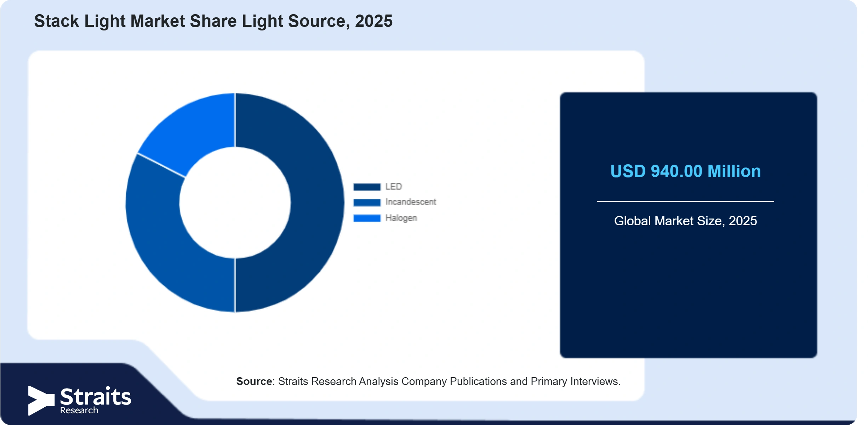The image size is (868, 425).
Task: Click the Straits Research logo
Action: [80, 401]
